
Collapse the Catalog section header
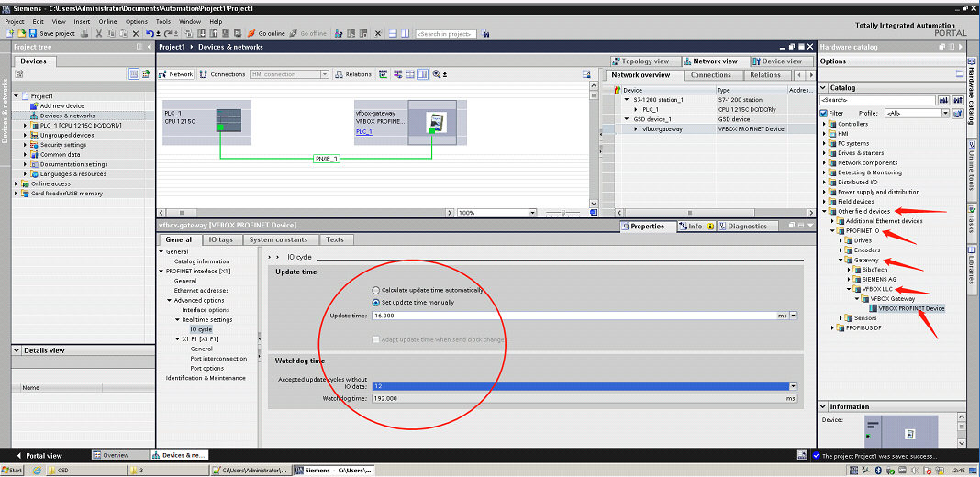click(x=824, y=87)
